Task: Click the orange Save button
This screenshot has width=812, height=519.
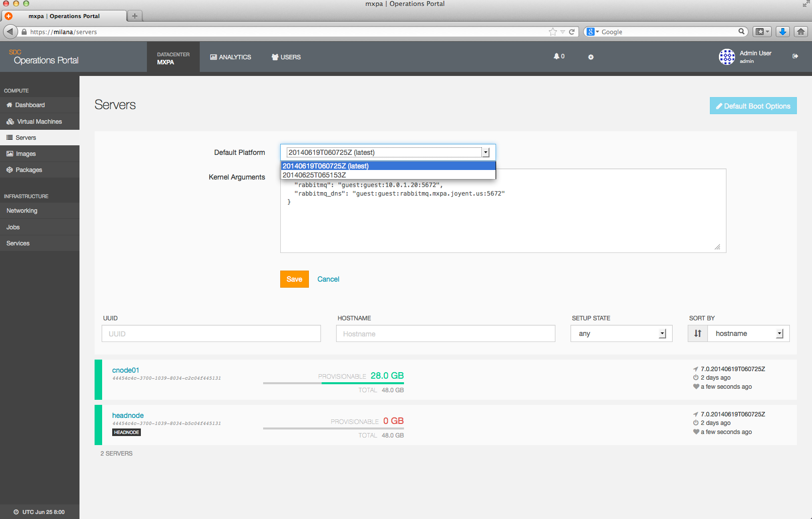Action: 294,279
